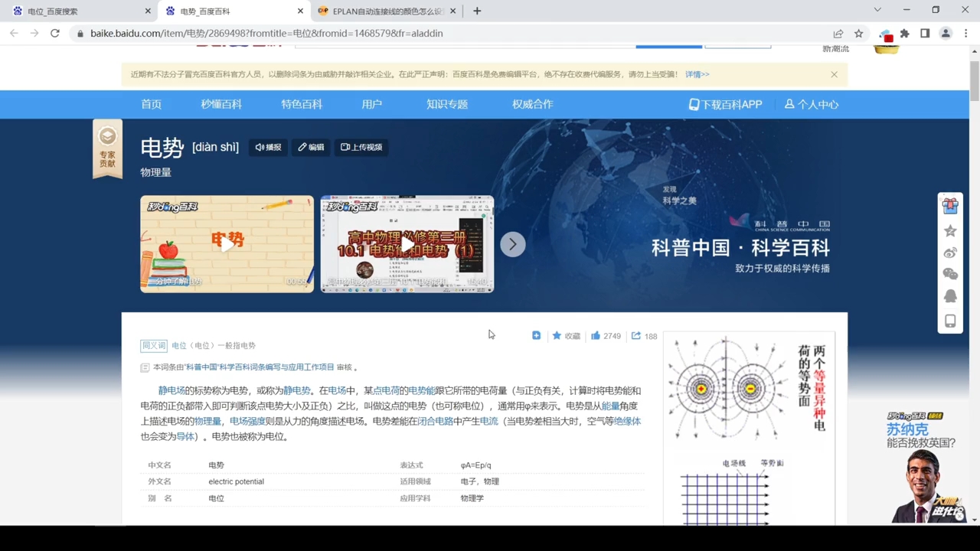
Task: Bookmark this page with the star icon
Action: pos(859,34)
